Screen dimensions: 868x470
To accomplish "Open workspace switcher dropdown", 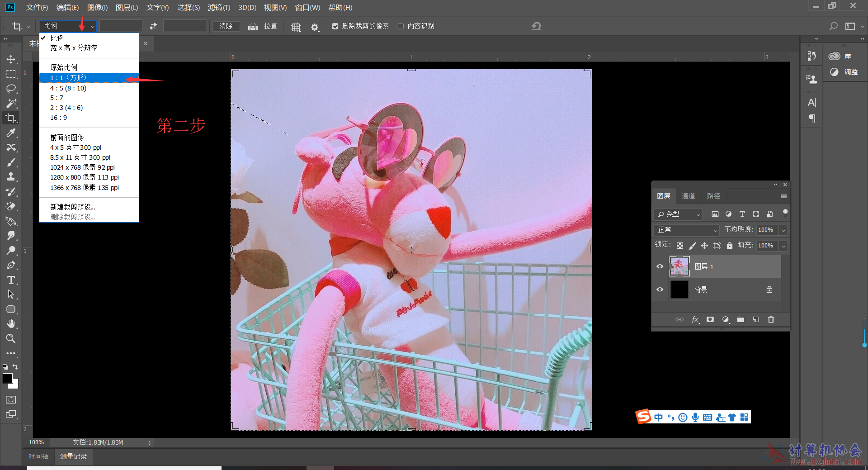I will pos(853,26).
